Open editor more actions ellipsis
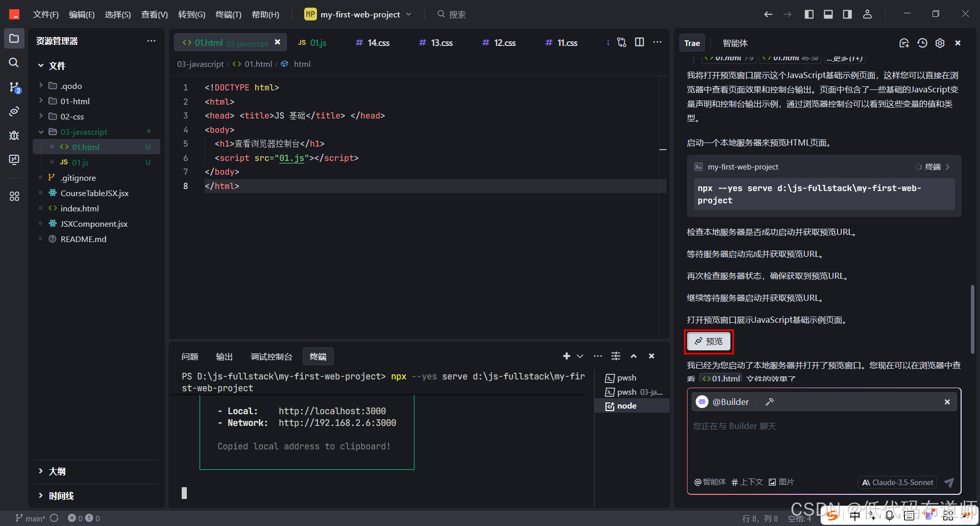Image resolution: width=980 pixels, height=526 pixels. (x=657, y=42)
